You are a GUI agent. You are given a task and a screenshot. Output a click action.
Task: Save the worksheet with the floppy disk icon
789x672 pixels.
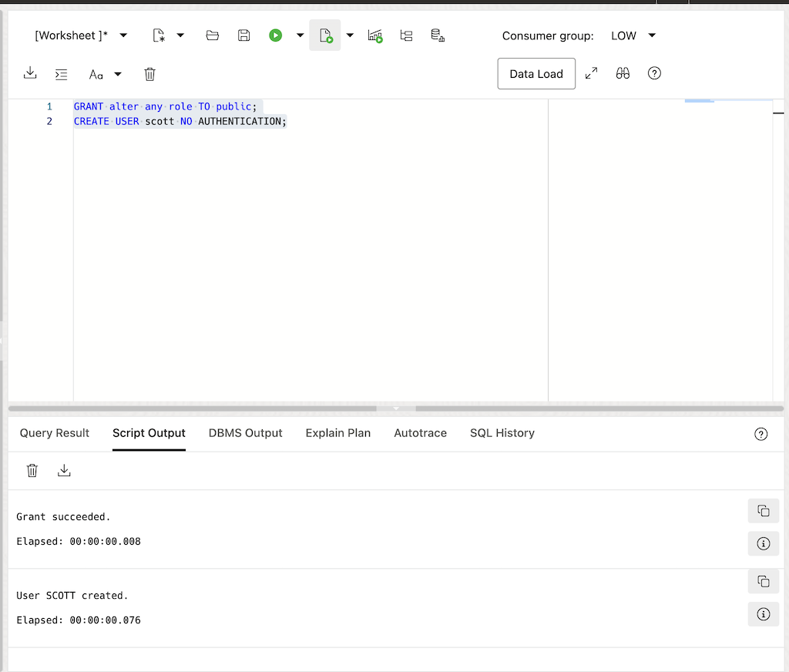[244, 35]
